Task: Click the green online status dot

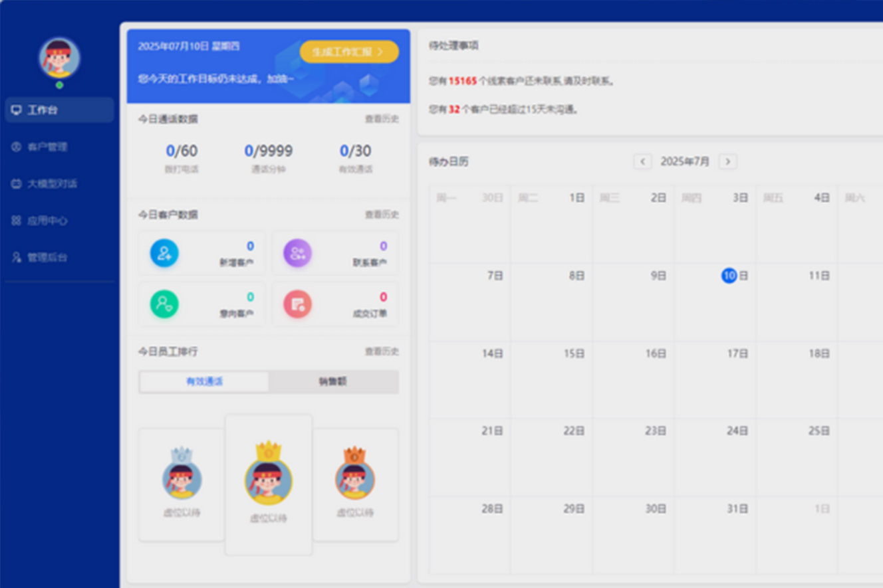Action: point(59,85)
